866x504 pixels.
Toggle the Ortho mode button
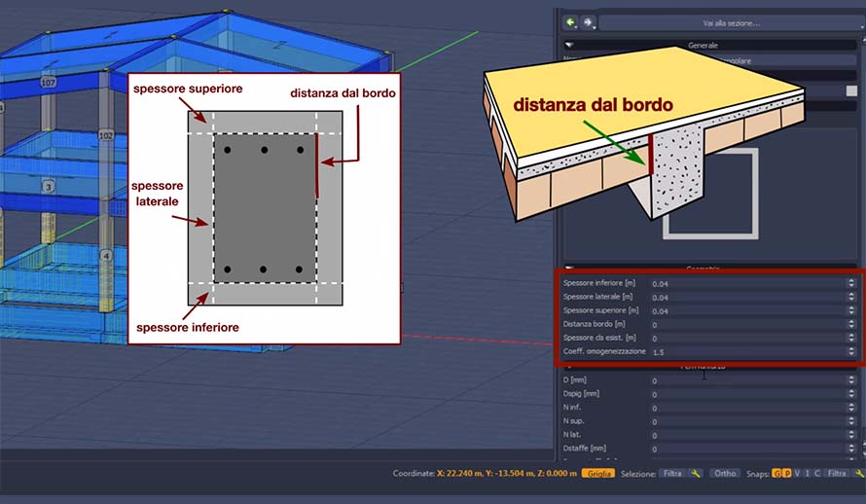pos(724,473)
